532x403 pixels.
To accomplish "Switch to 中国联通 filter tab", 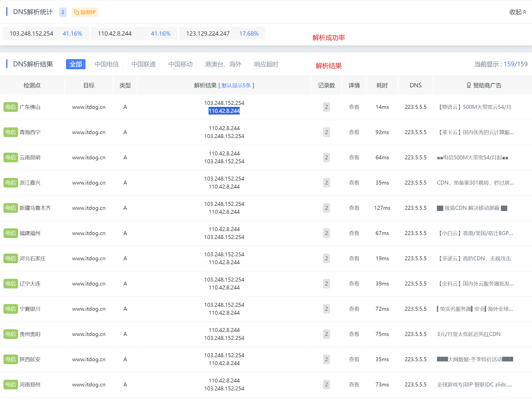I will (143, 64).
